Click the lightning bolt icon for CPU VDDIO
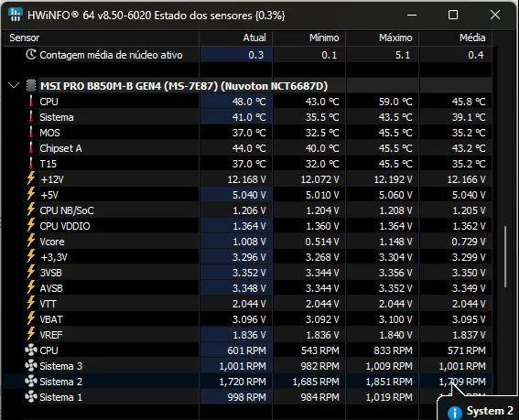 pos(31,225)
